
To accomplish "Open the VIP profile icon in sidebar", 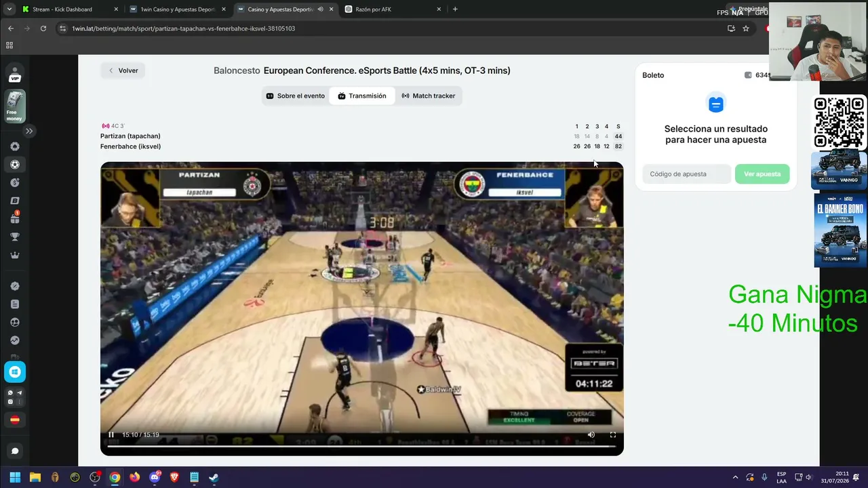I will click(15, 74).
